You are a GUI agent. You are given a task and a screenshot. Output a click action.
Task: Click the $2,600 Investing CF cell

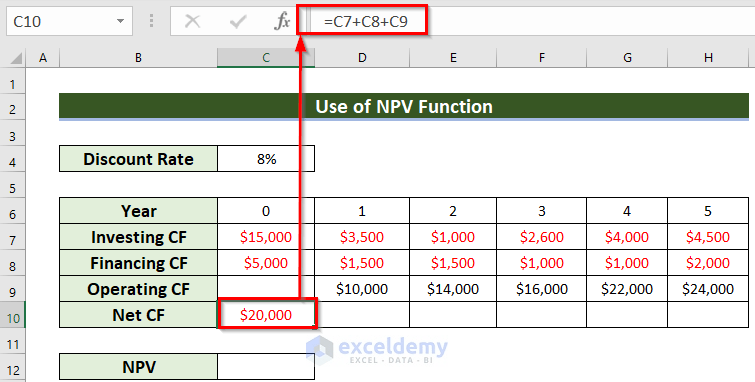(542, 237)
